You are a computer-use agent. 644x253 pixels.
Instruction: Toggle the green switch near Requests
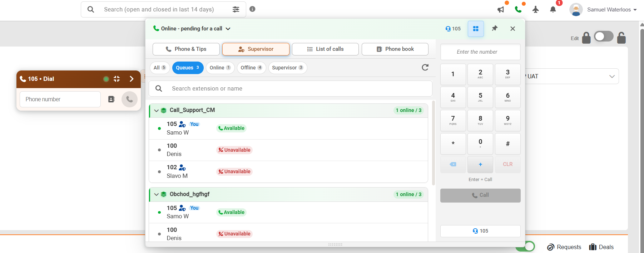525,247
